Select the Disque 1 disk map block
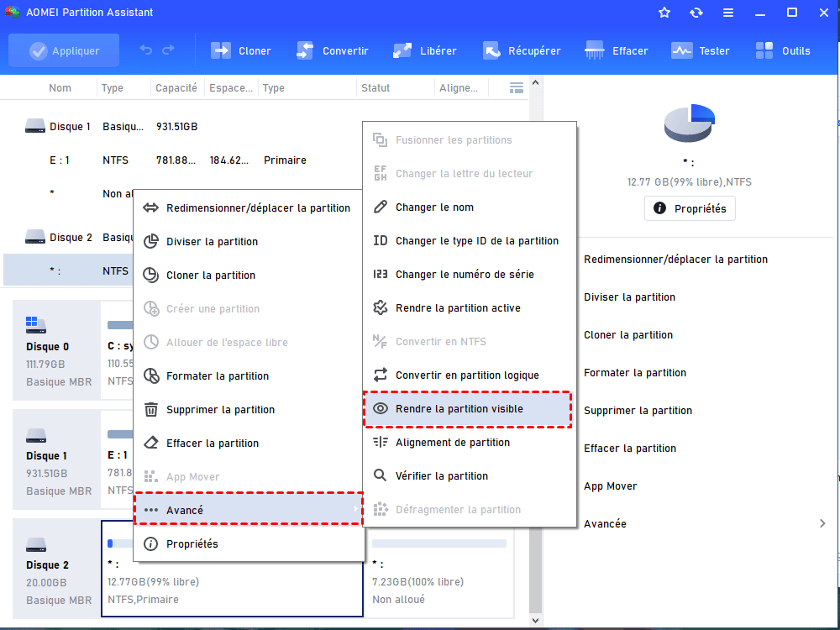This screenshot has width=840, height=630. pos(57,459)
